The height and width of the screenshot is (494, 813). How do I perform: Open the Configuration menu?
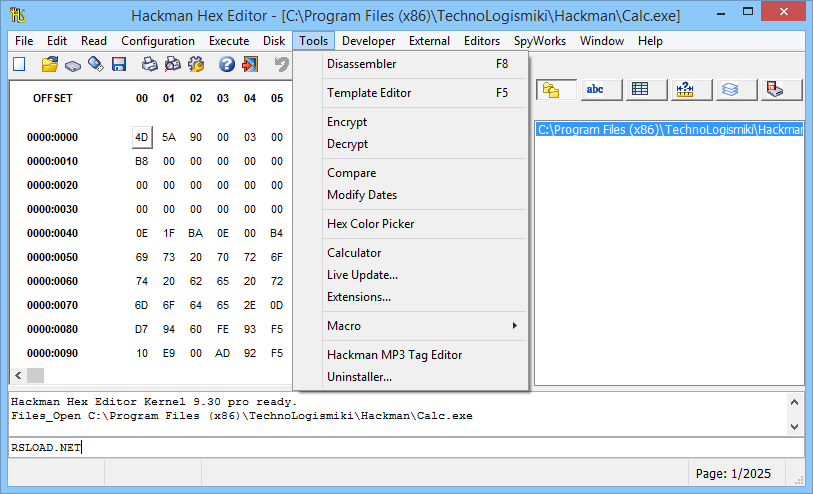tap(158, 41)
